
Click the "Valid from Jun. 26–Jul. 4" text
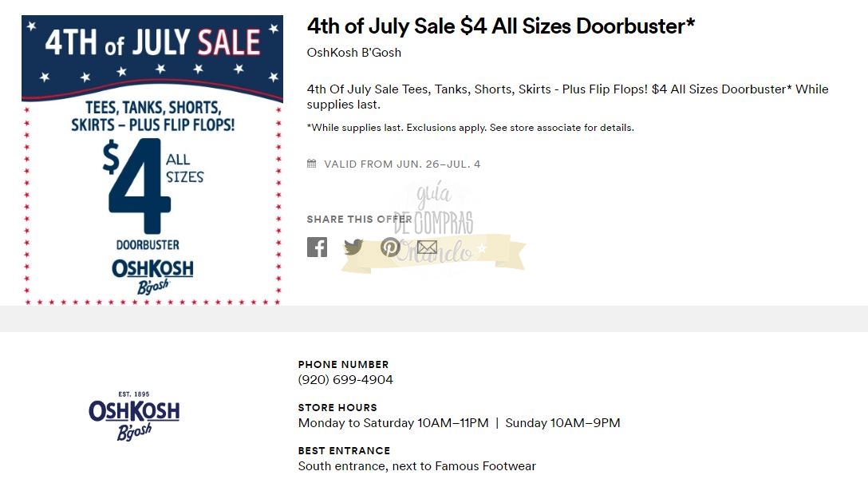tap(402, 164)
